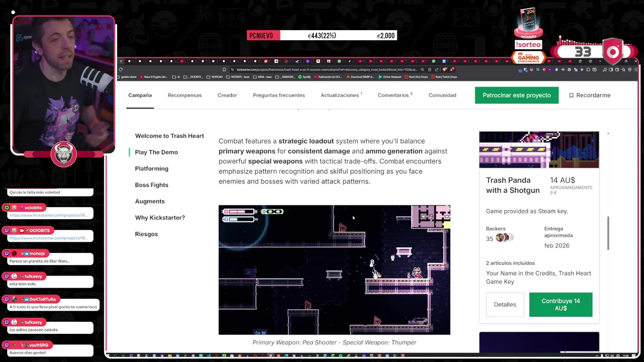Switch to the TikTok browser tab
This screenshot has height=362, width=644.
click(350, 61)
